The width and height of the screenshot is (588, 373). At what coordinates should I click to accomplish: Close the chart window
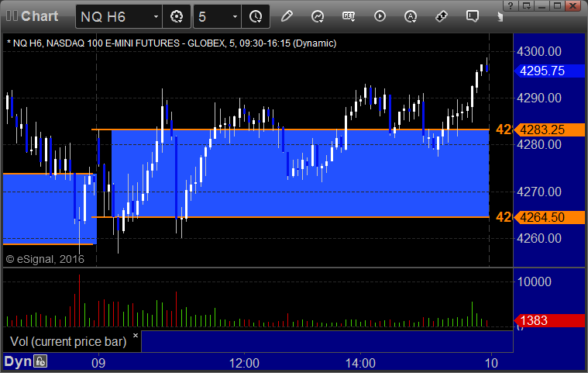click(573, 5)
